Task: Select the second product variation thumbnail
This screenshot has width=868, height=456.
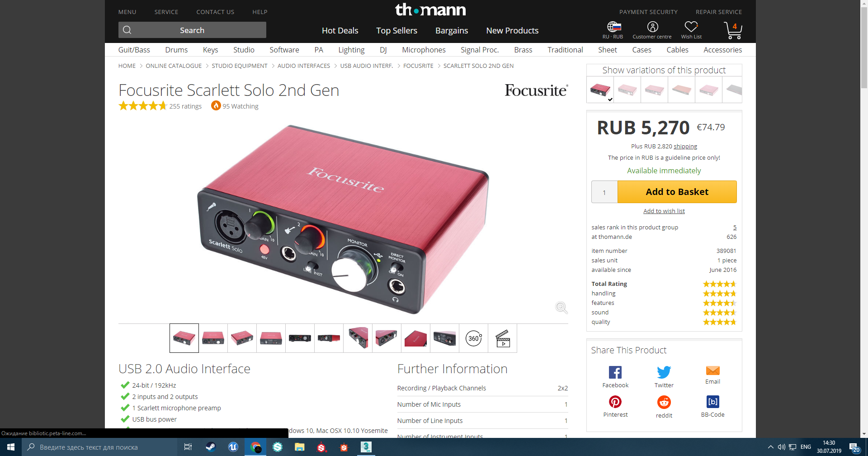Action: 627,90
